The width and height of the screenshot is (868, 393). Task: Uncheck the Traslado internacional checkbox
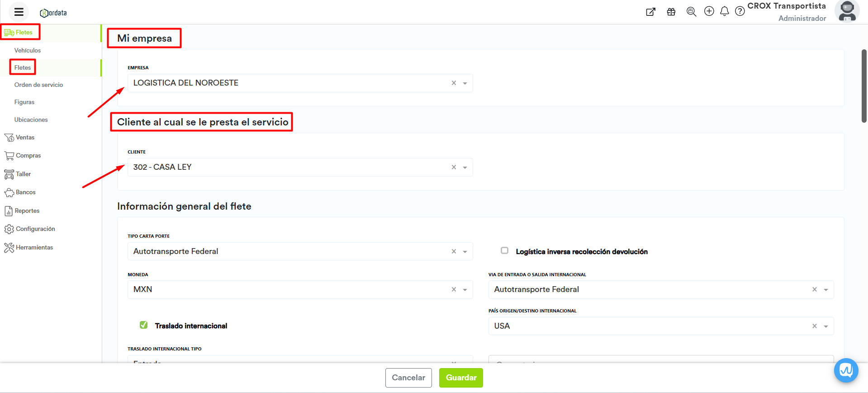tap(144, 325)
